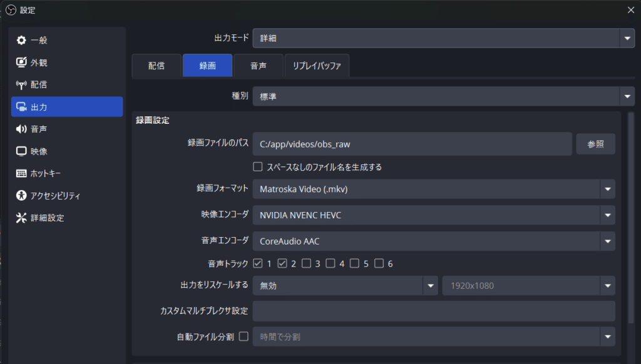Click the 出力 output icon in sidebar
This screenshot has height=364, width=641.
click(x=21, y=107)
